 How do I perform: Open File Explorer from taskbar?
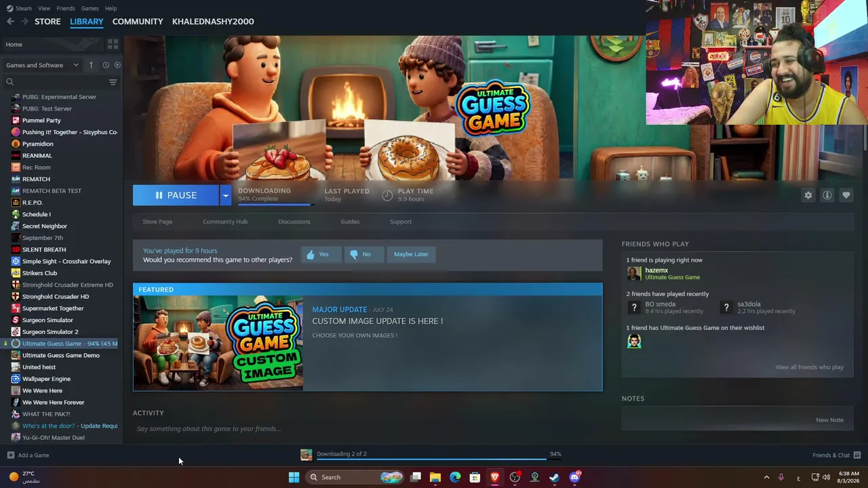point(435,477)
